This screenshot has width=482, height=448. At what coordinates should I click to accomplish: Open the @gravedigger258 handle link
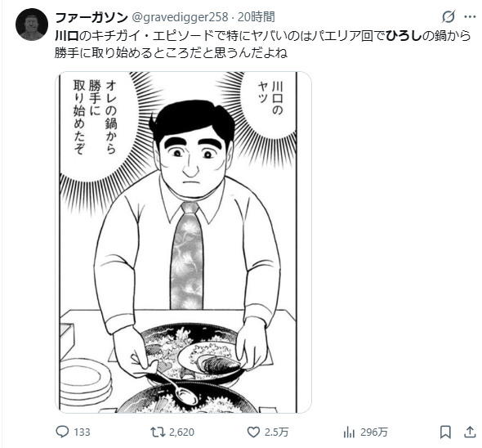180,17
